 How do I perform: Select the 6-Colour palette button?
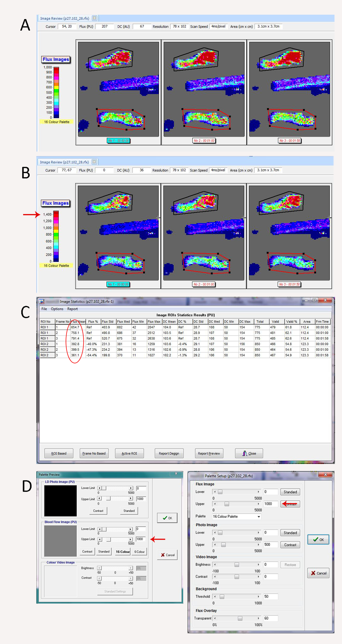pyautogui.click(x=139, y=552)
